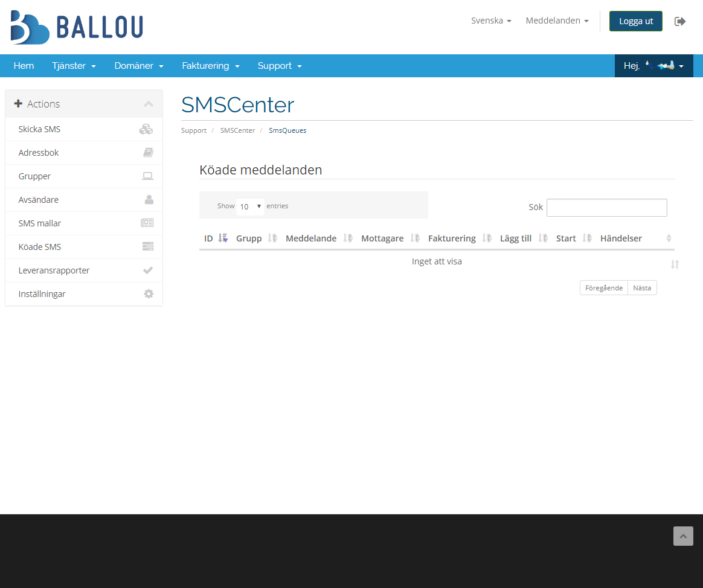Collapse the Actions panel chevron

pos(149,103)
